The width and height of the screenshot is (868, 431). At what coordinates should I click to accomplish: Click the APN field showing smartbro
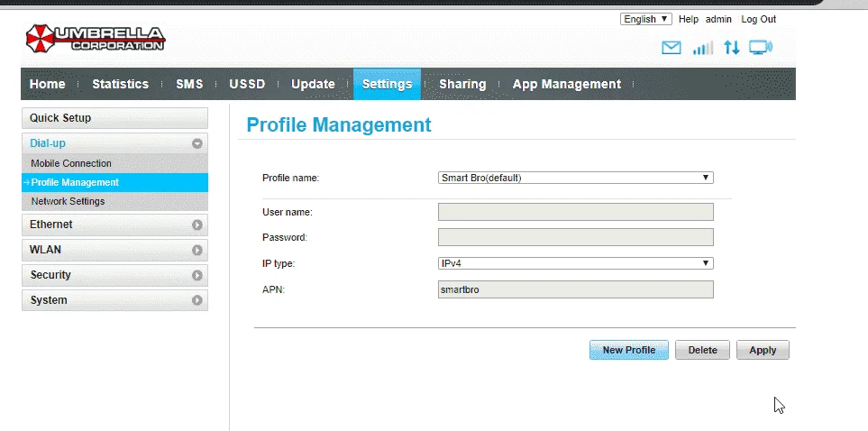(576, 289)
